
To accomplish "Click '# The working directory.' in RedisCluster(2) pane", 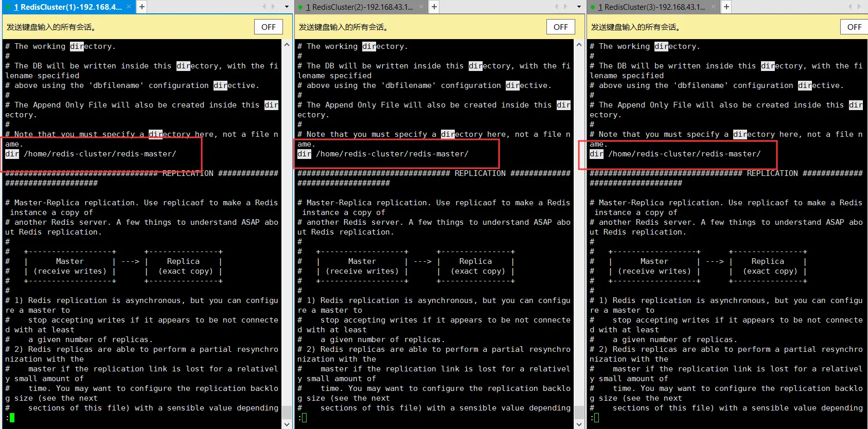I will [352, 46].
